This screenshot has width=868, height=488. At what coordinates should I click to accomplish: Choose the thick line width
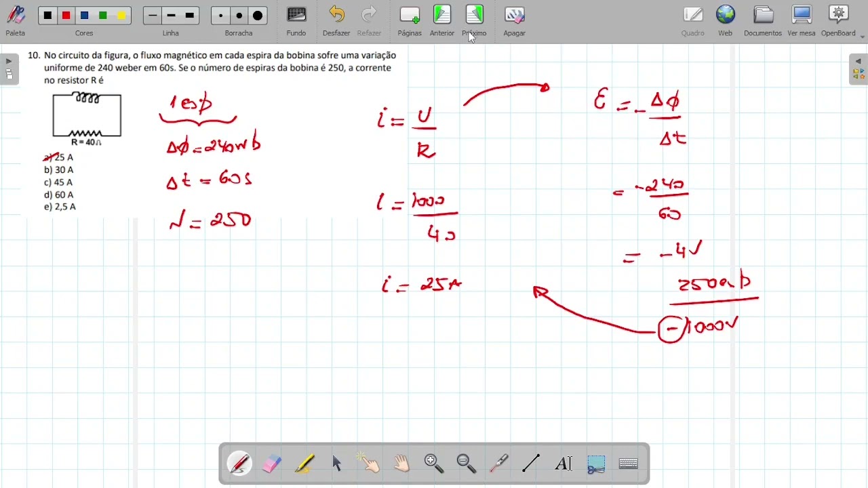pyautogui.click(x=190, y=16)
